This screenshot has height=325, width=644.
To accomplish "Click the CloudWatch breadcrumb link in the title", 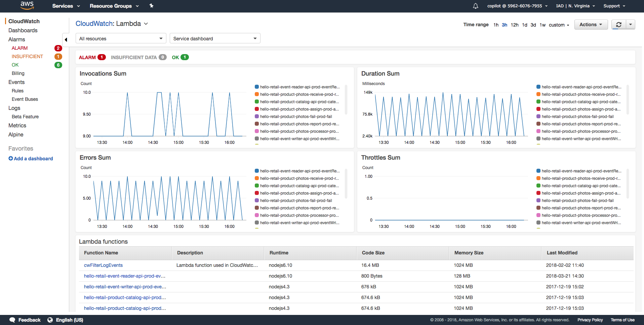I will pyautogui.click(x=94, y=24).
